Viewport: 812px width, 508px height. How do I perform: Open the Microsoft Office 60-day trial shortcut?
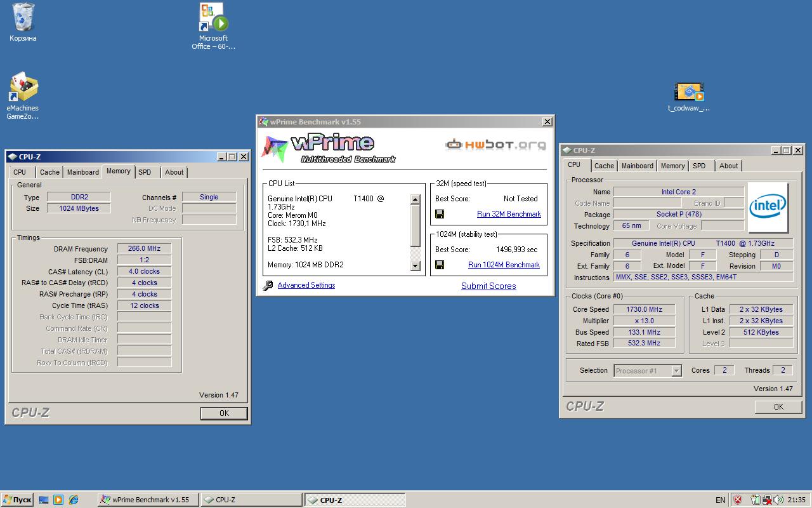(x=214, y=18)
